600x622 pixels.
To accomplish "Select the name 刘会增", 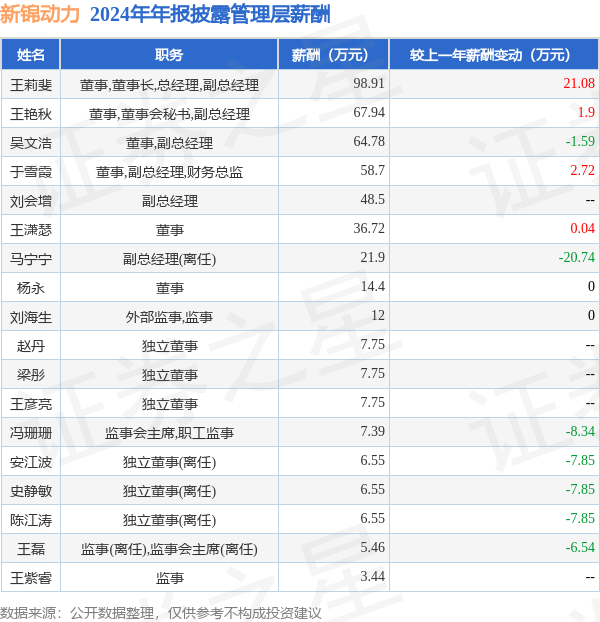I will pos(31,201).
